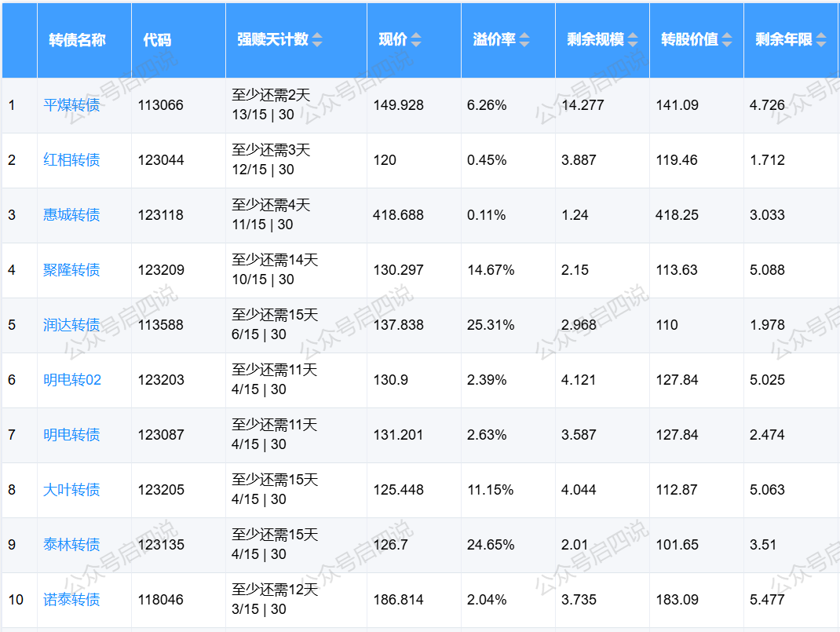
Task: Click the 418.688 price cell
Action: click(x=399, y=215)
